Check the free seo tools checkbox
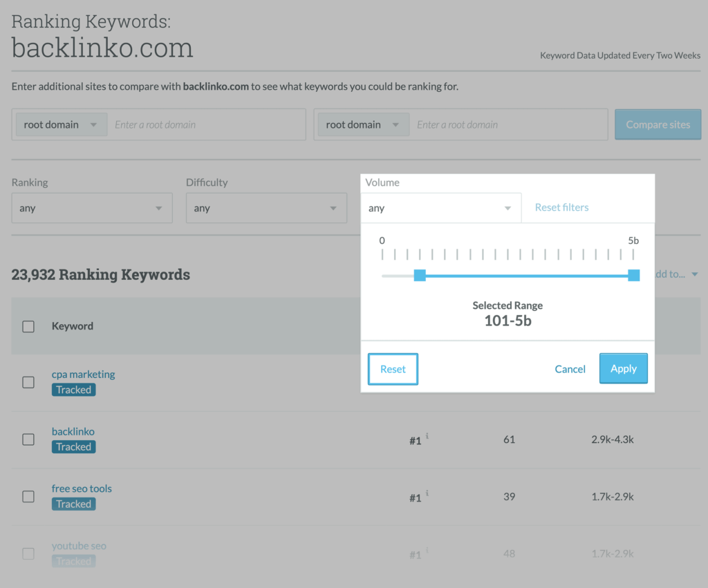 coord(28,497)
